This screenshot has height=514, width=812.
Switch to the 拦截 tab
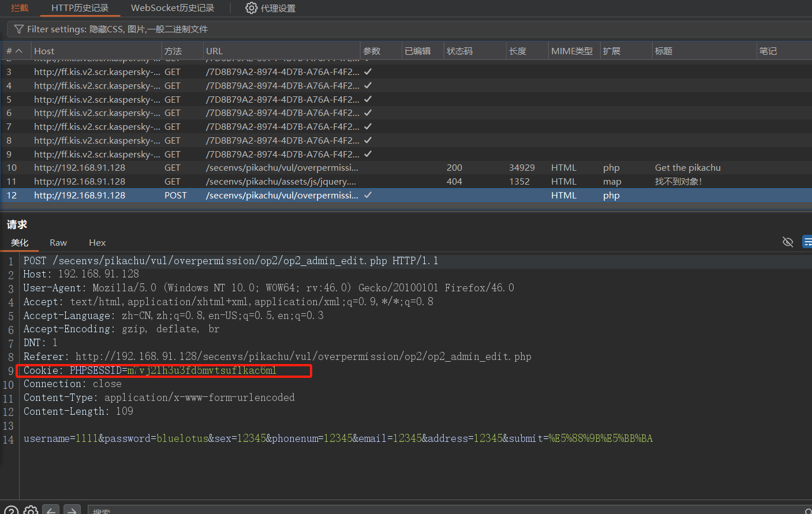[20, 8]
